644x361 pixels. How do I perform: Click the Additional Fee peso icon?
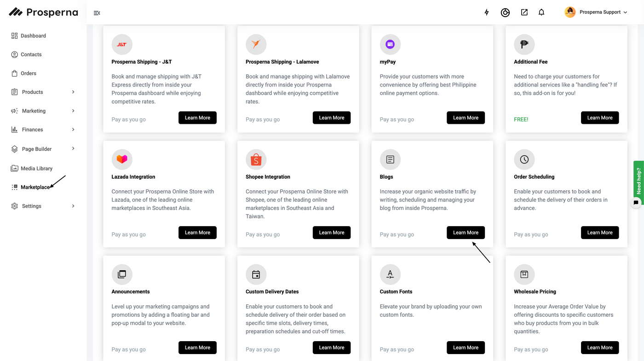pos(524,44)
